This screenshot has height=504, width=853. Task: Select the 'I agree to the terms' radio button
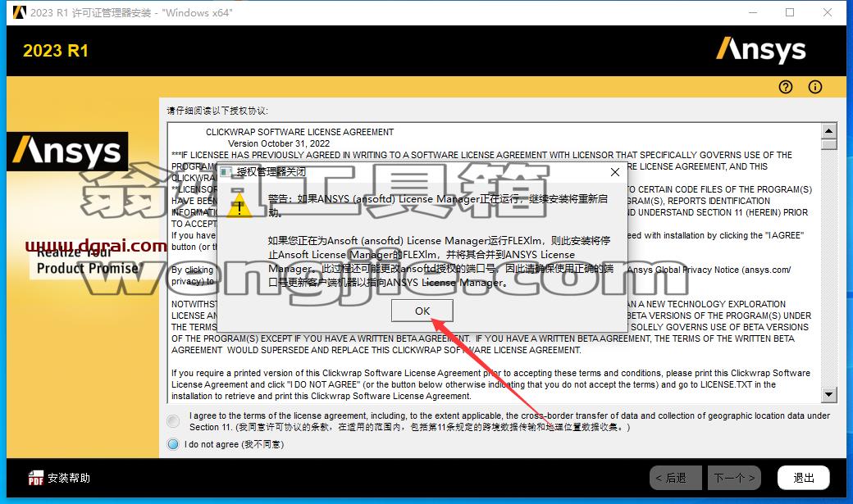click(173, 420)
